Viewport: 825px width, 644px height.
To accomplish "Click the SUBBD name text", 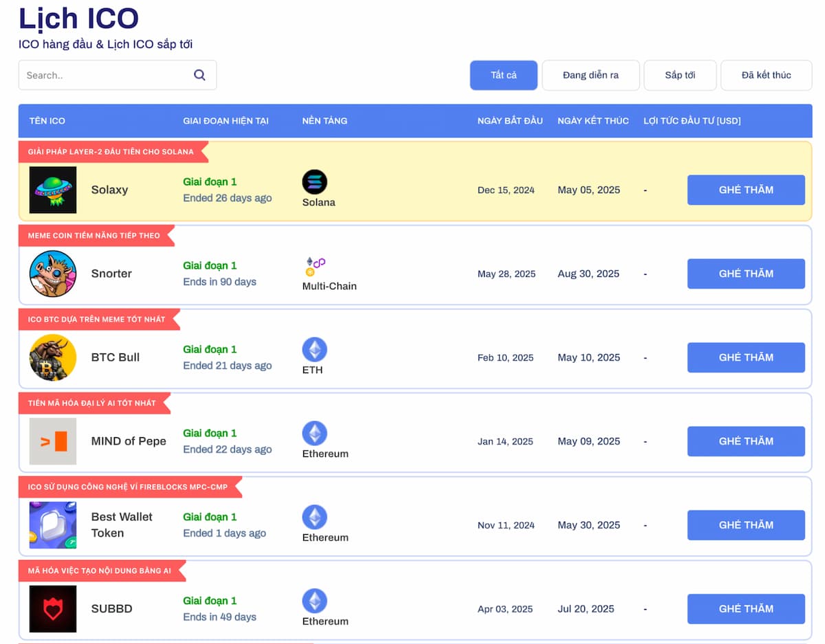I will (112, 609).
